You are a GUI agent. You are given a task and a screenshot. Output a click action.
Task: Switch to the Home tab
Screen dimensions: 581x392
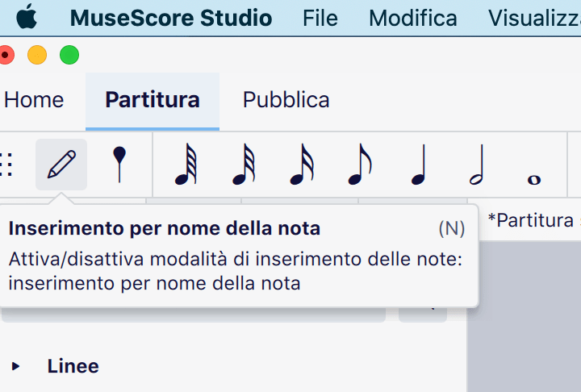pos(34,100)
